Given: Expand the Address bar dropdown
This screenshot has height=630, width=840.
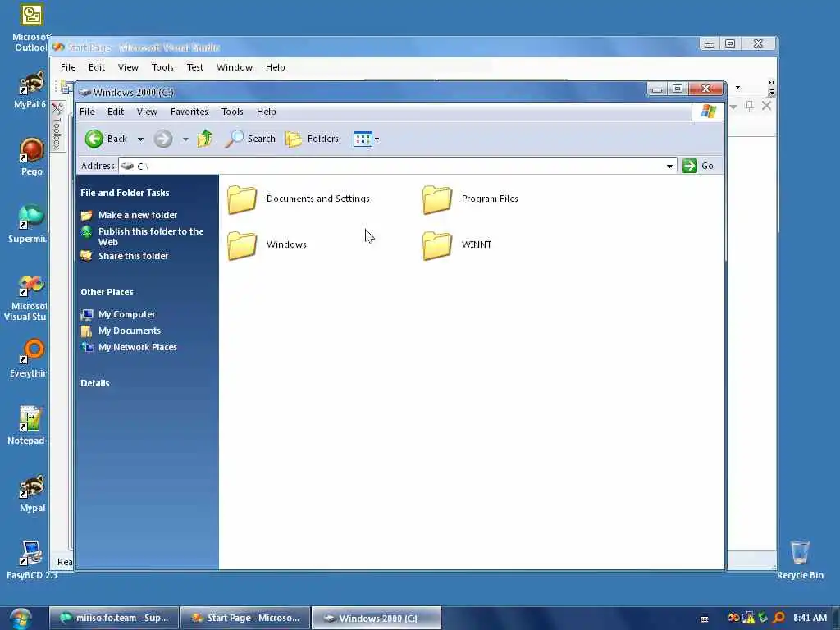Looking at the screenshot, I should pos(669,166).
